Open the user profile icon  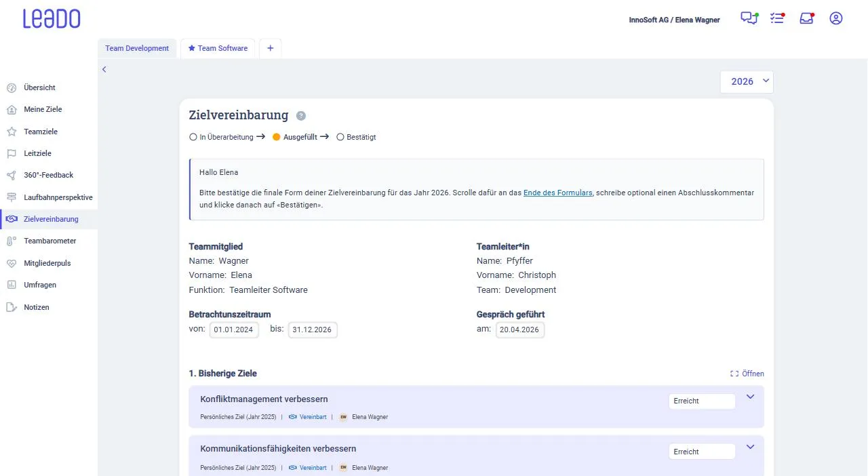point(836,18)
